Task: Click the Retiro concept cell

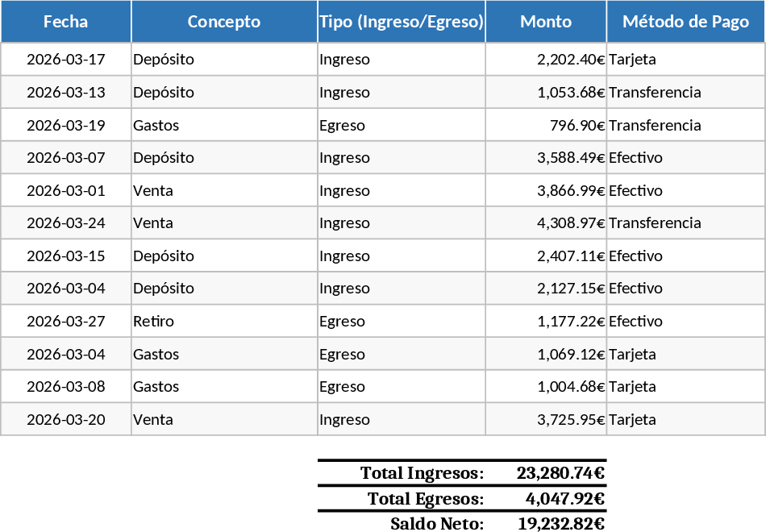Action: tap(154, 322)
